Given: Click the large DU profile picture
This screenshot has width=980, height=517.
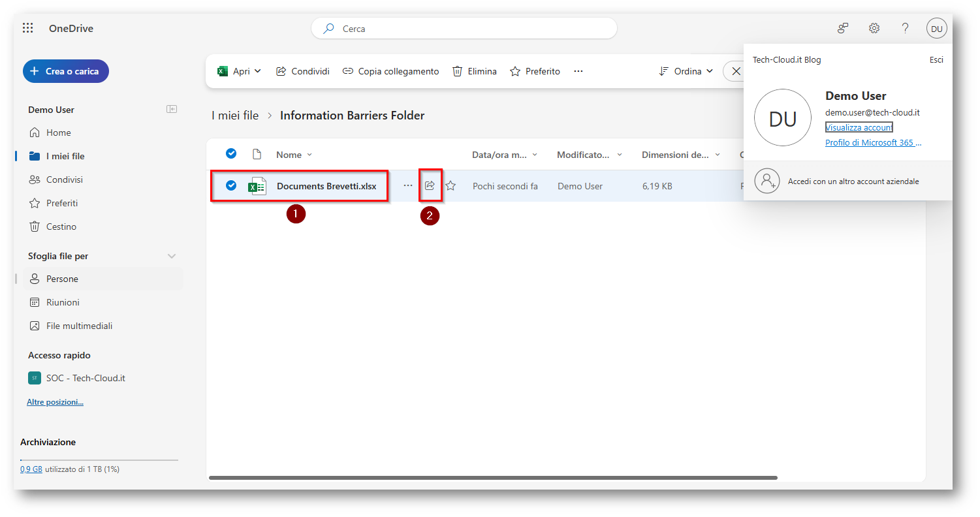Looking at the screenshot, I should [x=783, y=118].
